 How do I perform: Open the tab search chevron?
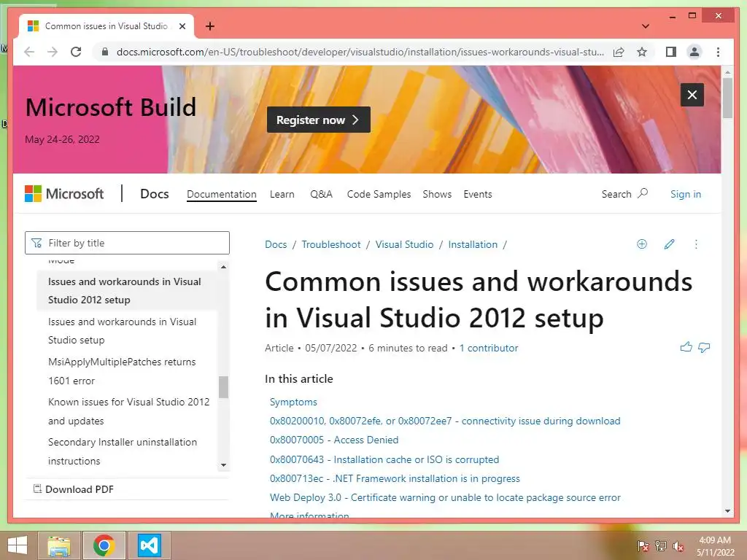click(646, 26)
